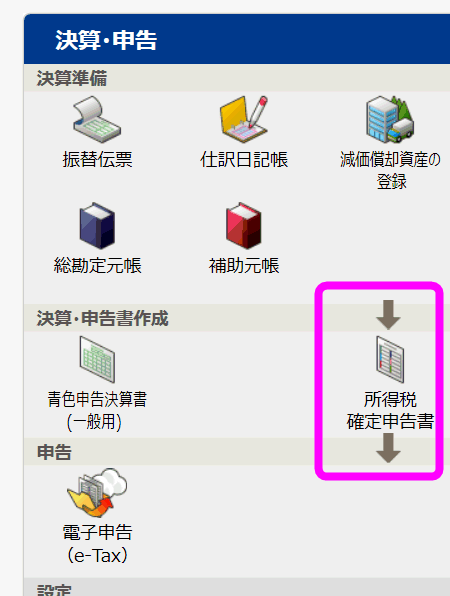Screen dimensions: 450x596
Task: Open the 振替伝票 slip entry icon
Action: click(97, 120)
